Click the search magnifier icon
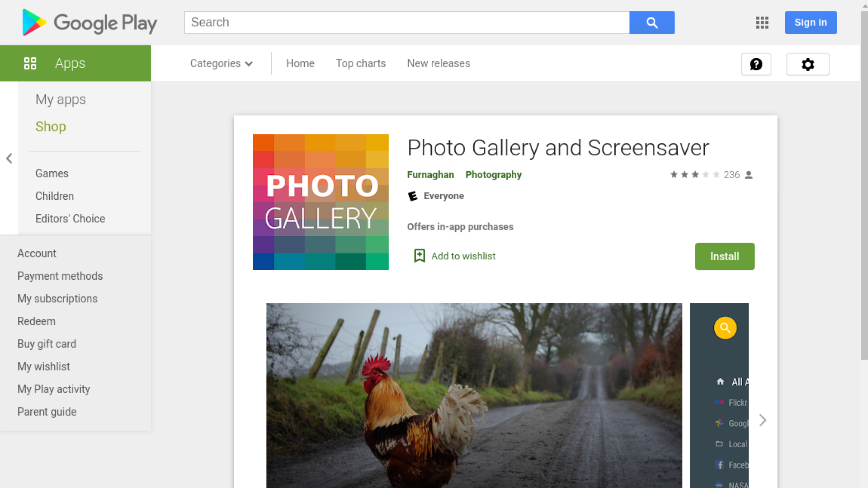 (651, 22)
